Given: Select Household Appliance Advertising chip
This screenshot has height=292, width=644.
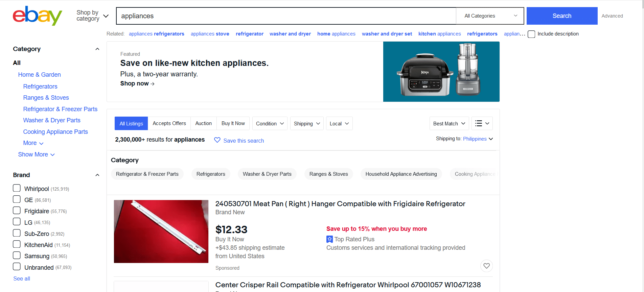Looking at the screenshot, I should click(401, 174).
